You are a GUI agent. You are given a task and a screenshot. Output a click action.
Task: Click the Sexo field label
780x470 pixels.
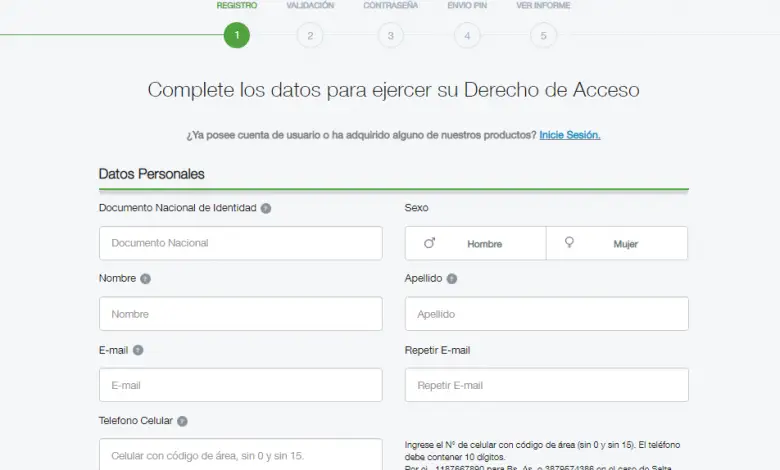coord(416,208)
